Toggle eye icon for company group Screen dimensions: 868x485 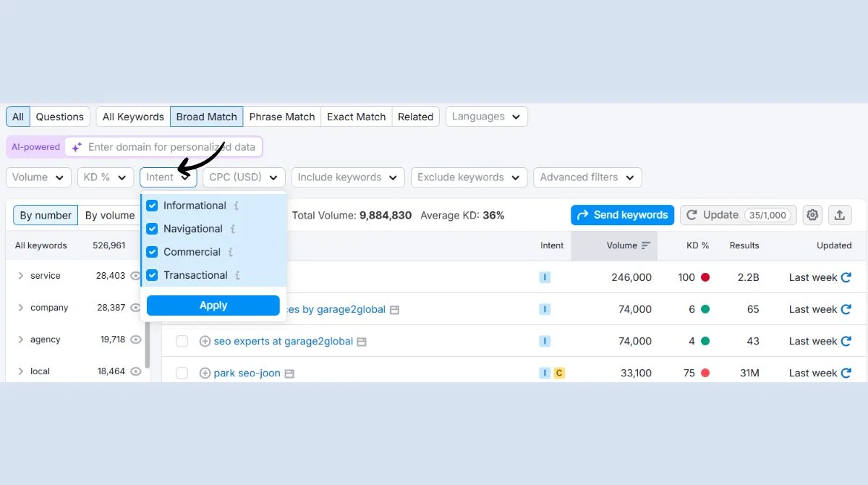[135, 308]
